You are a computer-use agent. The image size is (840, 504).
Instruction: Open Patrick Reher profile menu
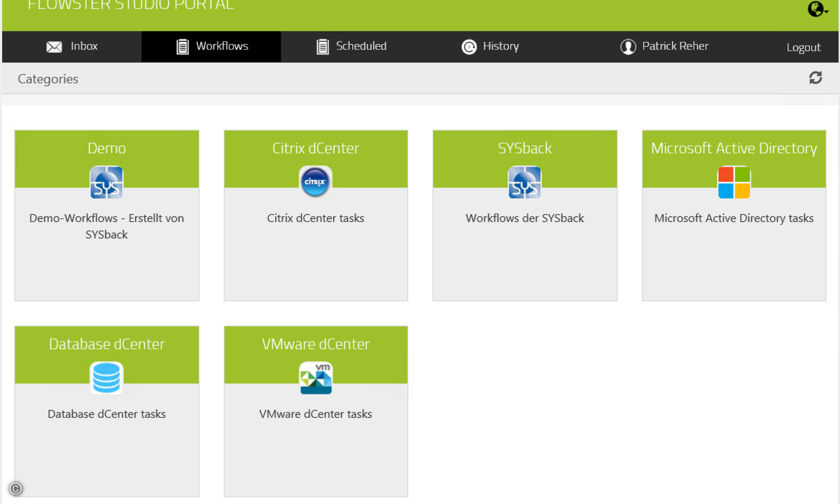pyautogui.click(x=664, y=46)
